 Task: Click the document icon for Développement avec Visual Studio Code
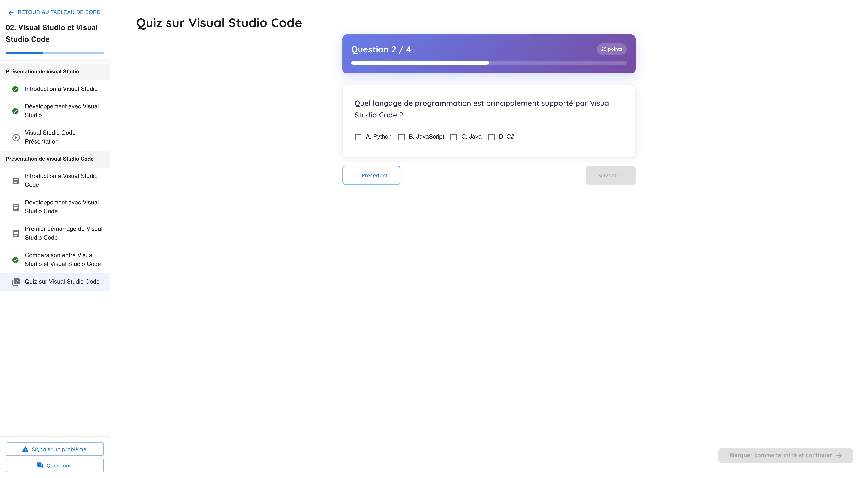pyautogui.click(x=16, y=207)
